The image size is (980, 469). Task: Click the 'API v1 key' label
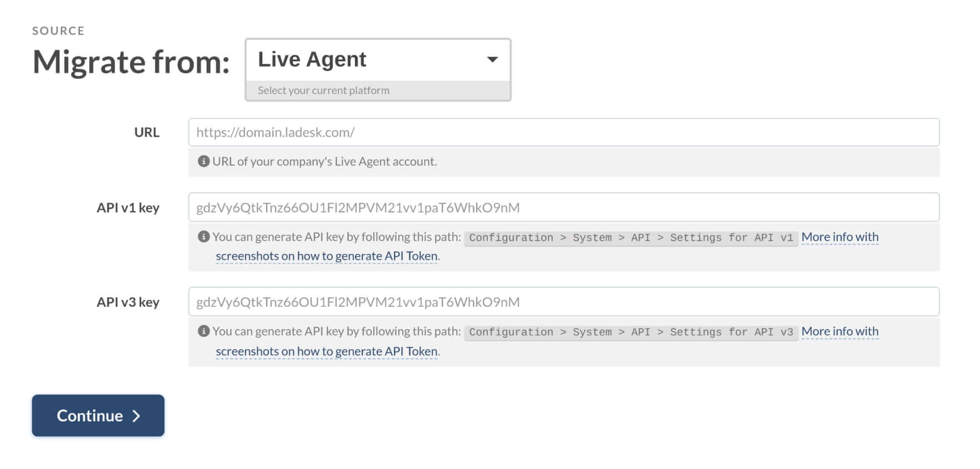click(128, 207)
